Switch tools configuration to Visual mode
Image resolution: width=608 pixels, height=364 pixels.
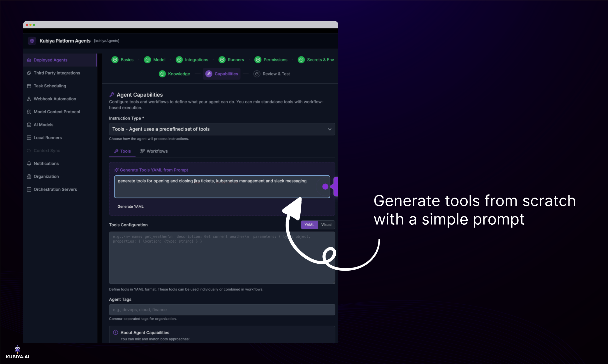(326, 225)
